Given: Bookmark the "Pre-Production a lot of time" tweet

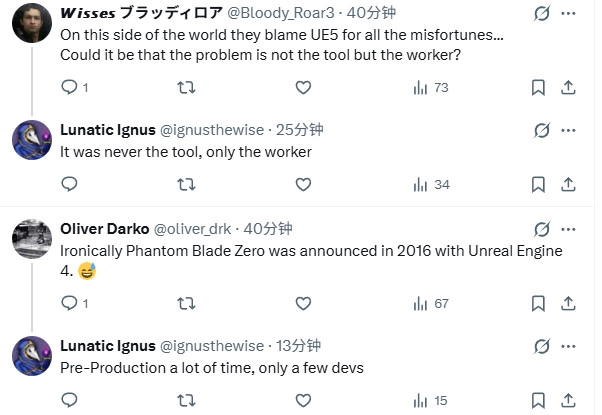Looking at the screenshot, I should 538,400.
